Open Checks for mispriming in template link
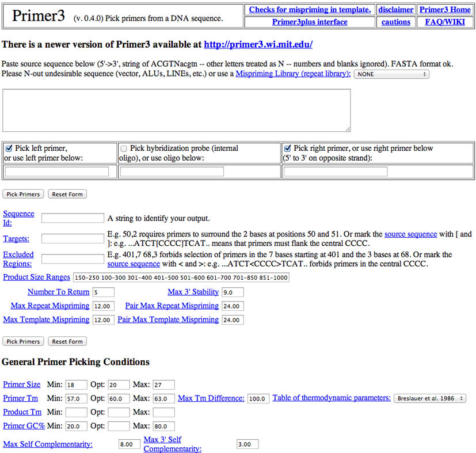This screenshot has width=476, height=453. [310, 10]
